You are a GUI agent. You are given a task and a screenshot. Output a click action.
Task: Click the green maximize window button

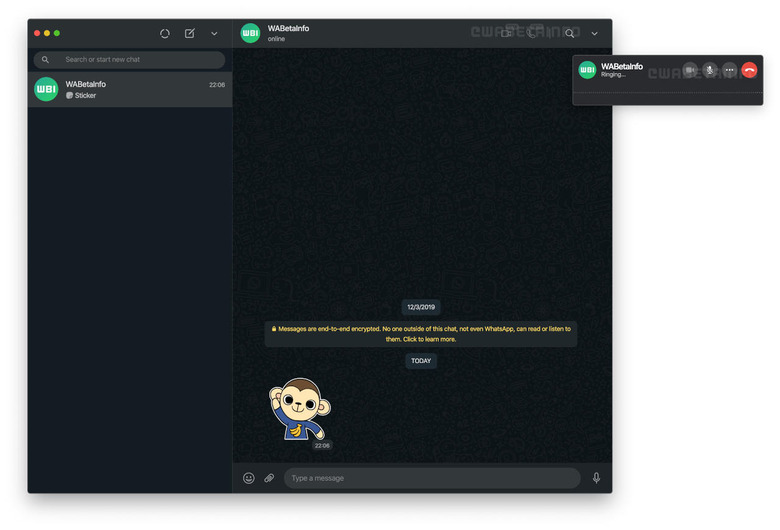coord(57,33)
